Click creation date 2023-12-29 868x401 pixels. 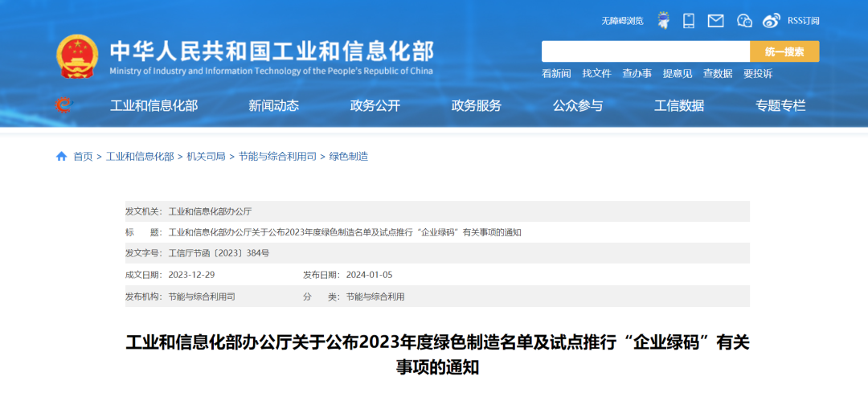[191, 276]
